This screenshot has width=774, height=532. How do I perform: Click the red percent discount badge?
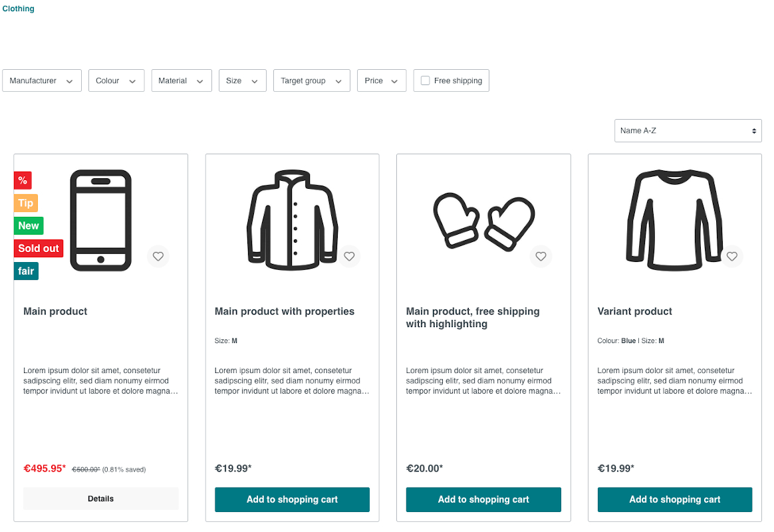(23, 180)
